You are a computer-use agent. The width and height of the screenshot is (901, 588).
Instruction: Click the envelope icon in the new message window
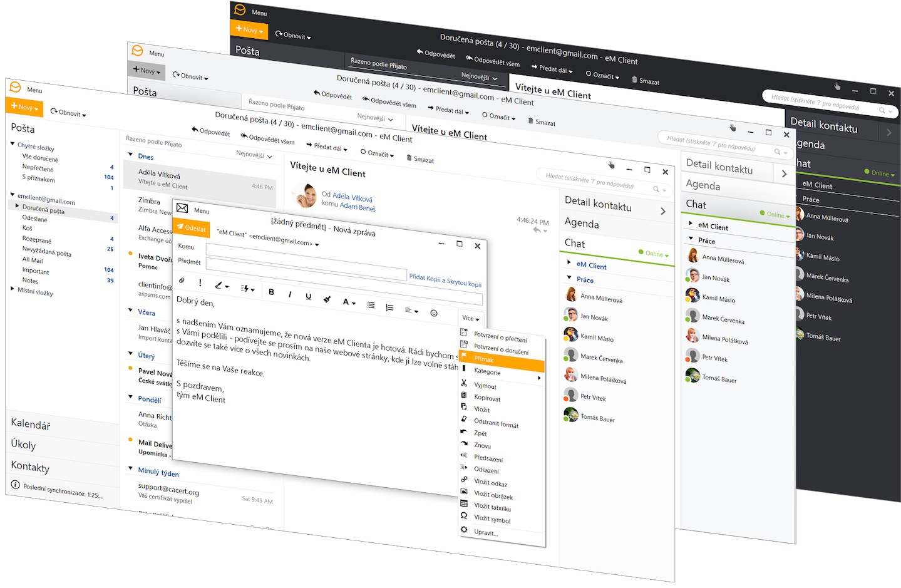point(182,208)
